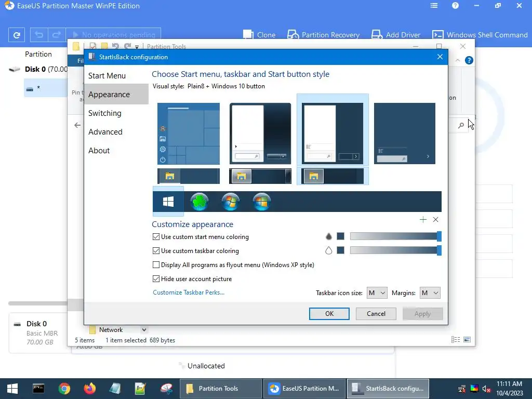
Task: Expand the Network dropdown arrow in Partition Tools
Action: point(144,330)
